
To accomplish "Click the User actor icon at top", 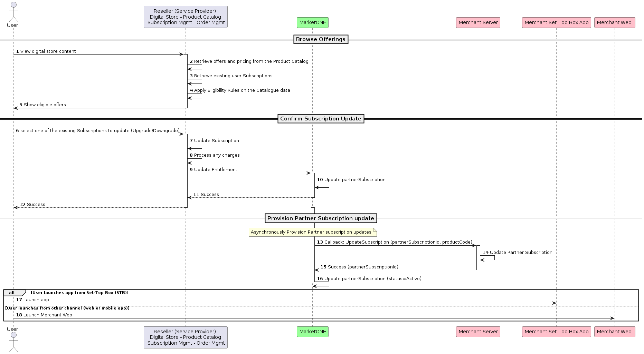I will (x=13, y=12).
